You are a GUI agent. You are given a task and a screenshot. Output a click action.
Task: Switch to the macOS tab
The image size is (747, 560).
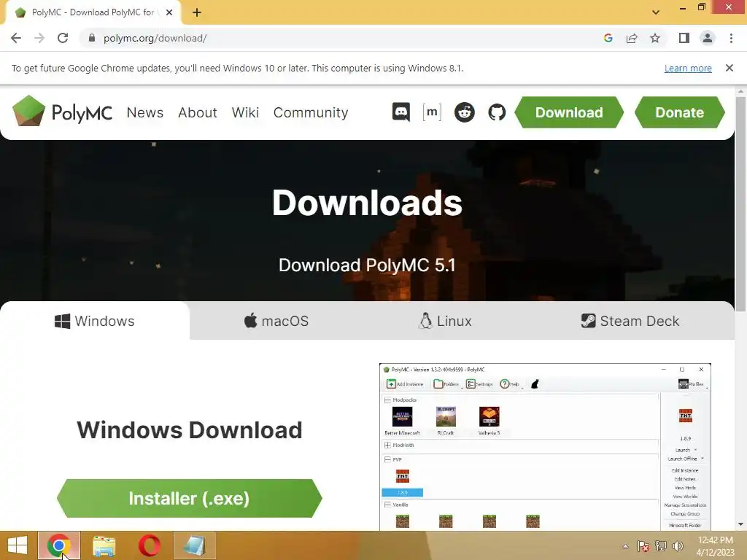pos(276,321)
